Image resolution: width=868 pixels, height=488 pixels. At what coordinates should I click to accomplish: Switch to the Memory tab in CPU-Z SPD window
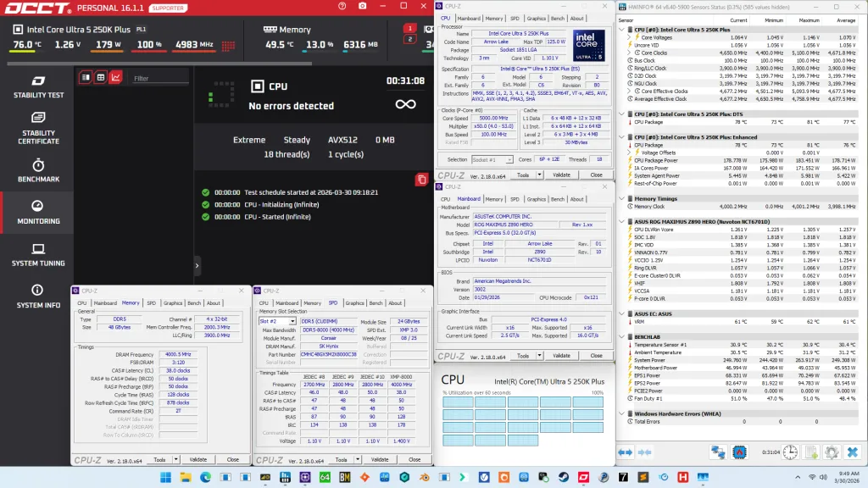(x=312, y=303)
